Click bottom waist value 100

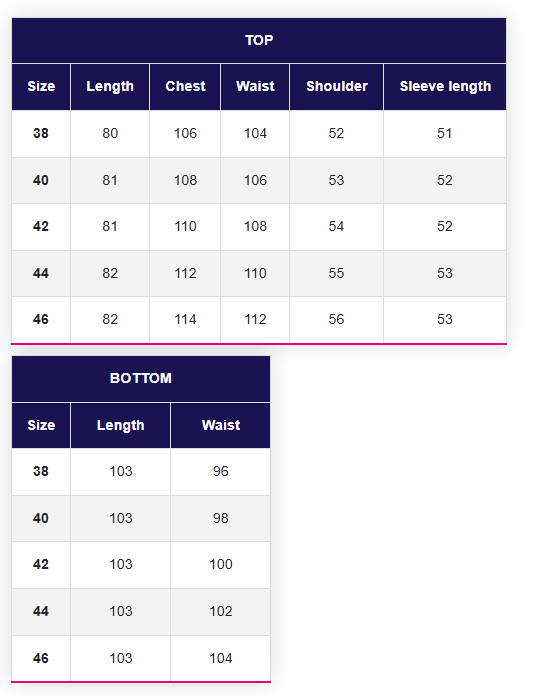click(x=221, y=565)
